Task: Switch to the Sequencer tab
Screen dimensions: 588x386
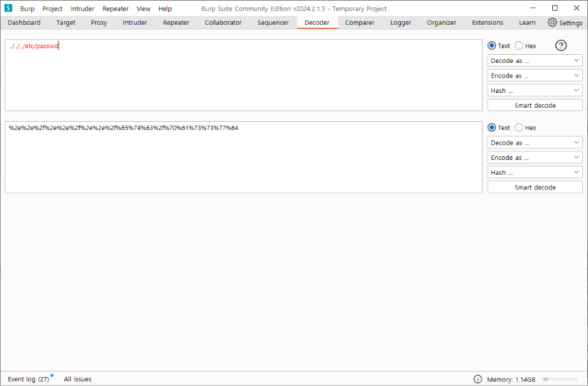Action: coord(273,23)
